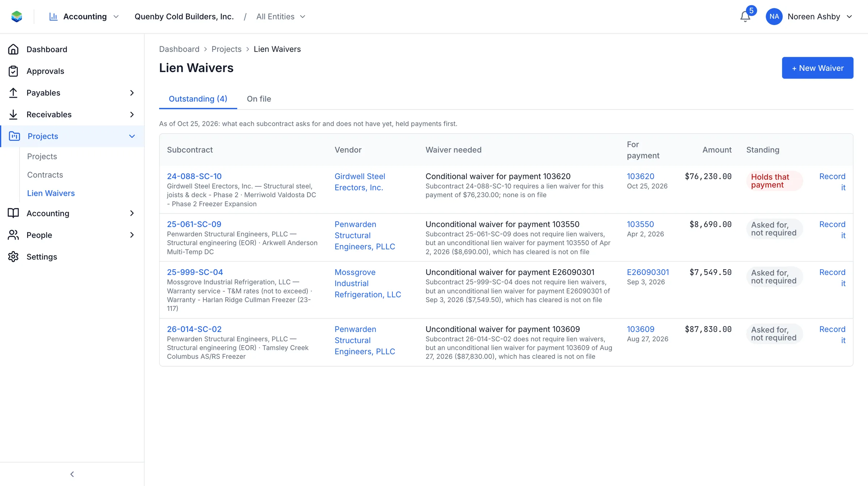The image size is (868, 486).
Task: Open payment 103620 link
Action: point(641,176)
